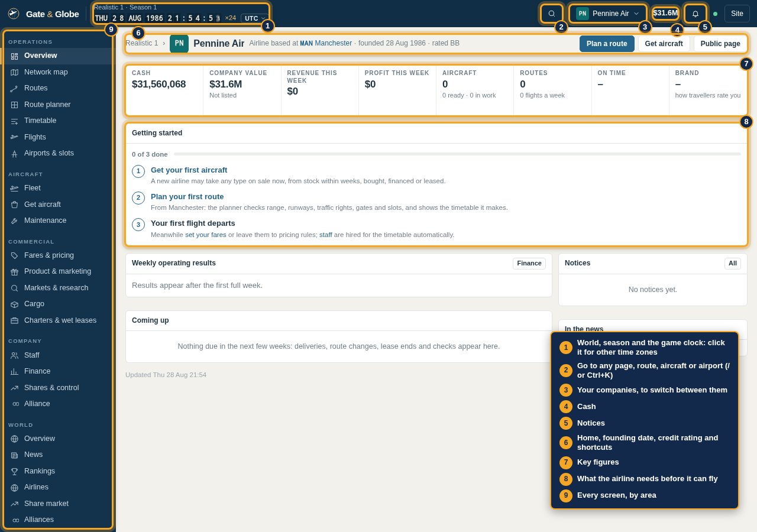The image size is (757, 532).
Task: Select Get aircraft in the sidebar
Action: coord(57,205)
